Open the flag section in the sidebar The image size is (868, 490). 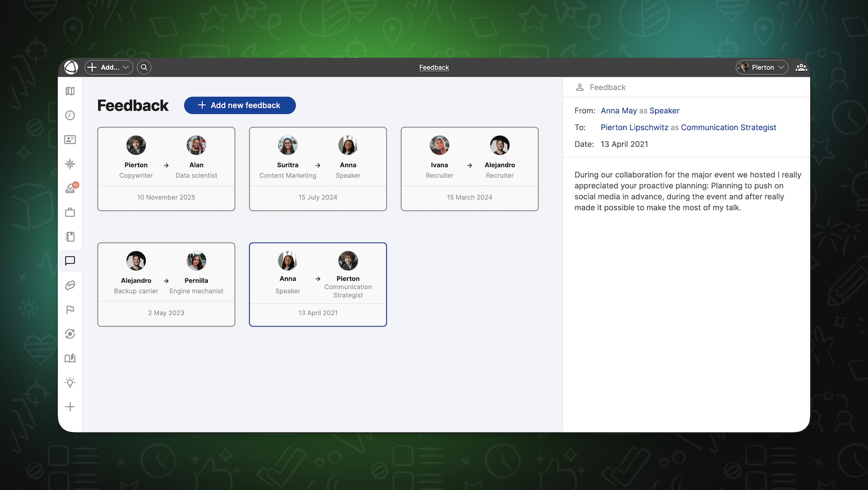click(70, 310)
